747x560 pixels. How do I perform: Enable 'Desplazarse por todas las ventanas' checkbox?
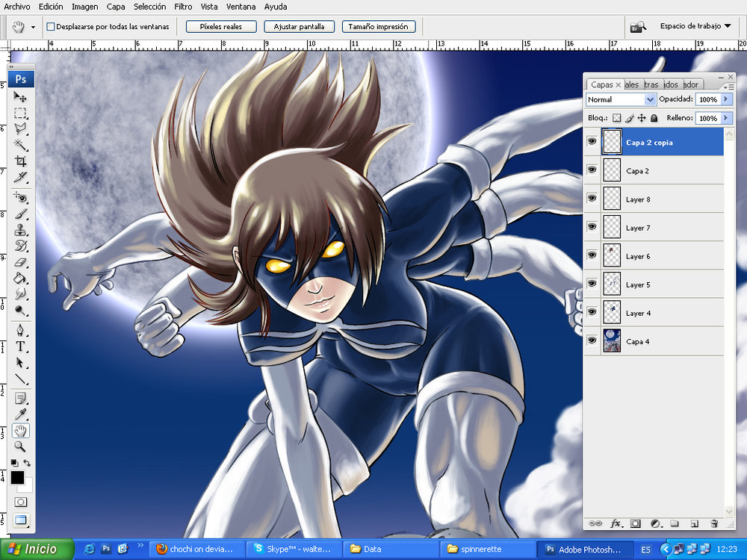pyautogui.click(x=51, y=27)
